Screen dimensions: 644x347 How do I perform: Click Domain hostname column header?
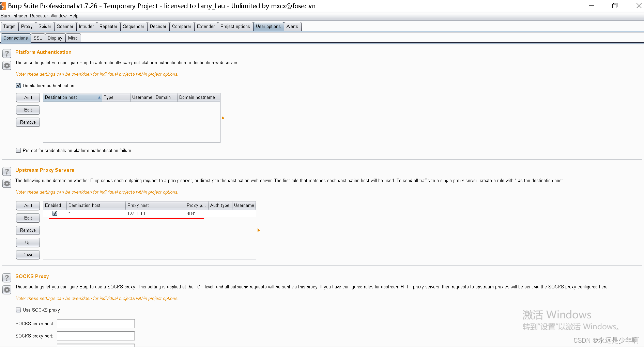199,97
